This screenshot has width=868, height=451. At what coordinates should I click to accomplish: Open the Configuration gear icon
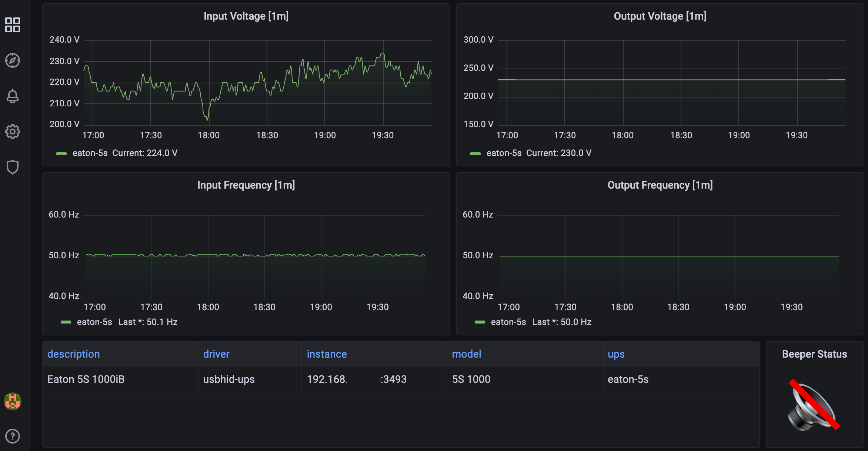tap(13, 132)
